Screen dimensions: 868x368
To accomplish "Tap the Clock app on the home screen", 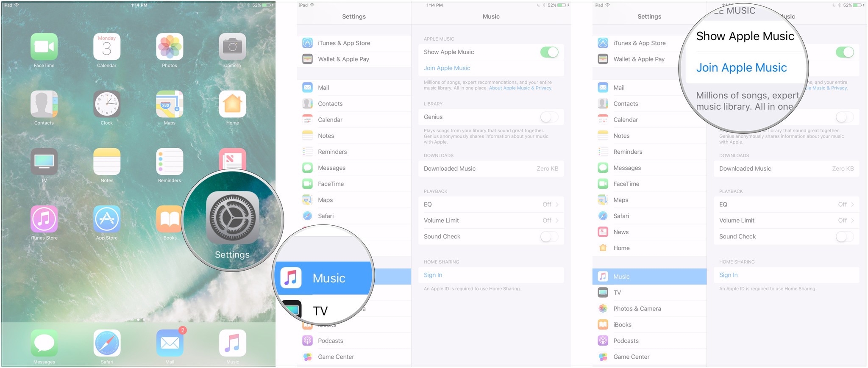I will pos(107,104).
